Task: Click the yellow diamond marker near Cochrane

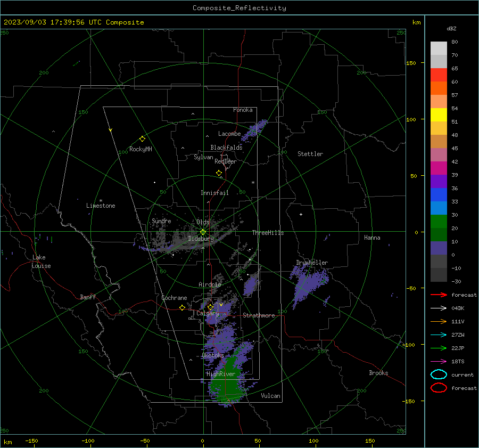Action: 182,307
